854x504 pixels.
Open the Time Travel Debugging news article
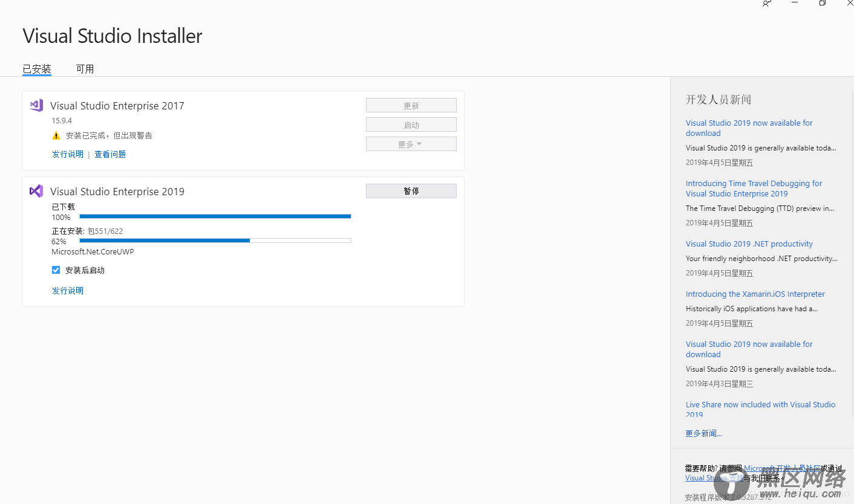click(x=754, y=189)
